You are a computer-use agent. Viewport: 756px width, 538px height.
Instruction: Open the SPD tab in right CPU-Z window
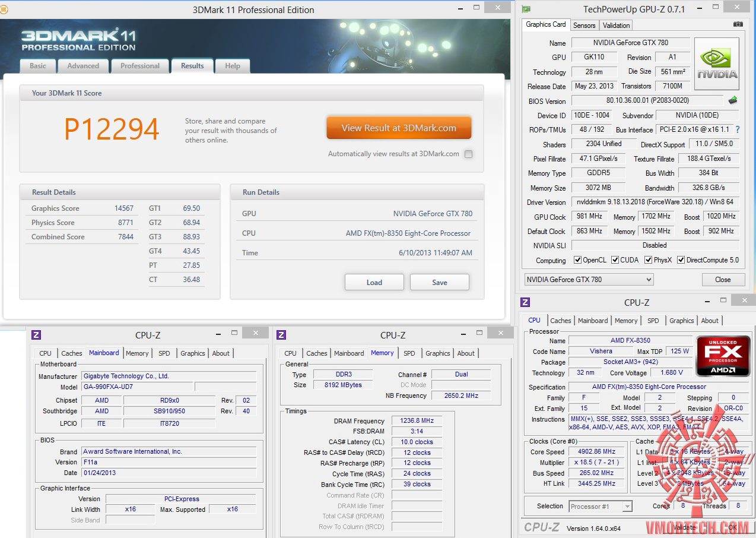click(x=653, y=321)
